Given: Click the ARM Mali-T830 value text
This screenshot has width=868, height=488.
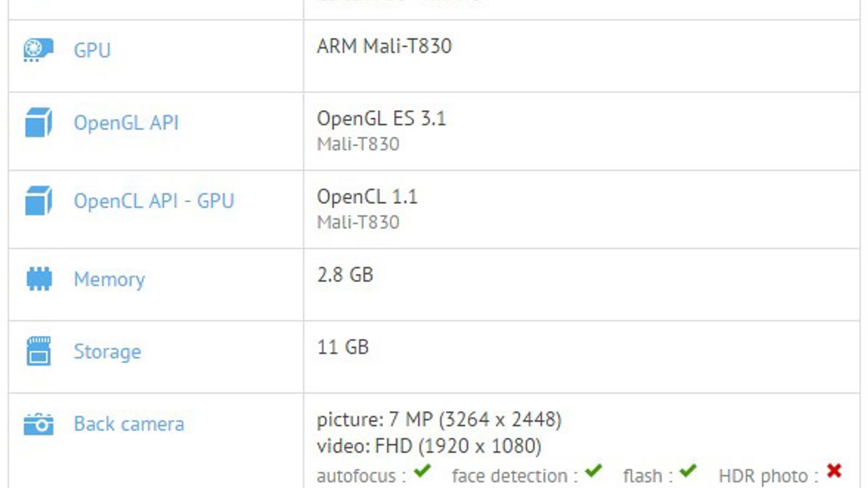Looking at the screenshot, I should pyautogui.click(x=384, y=46).
